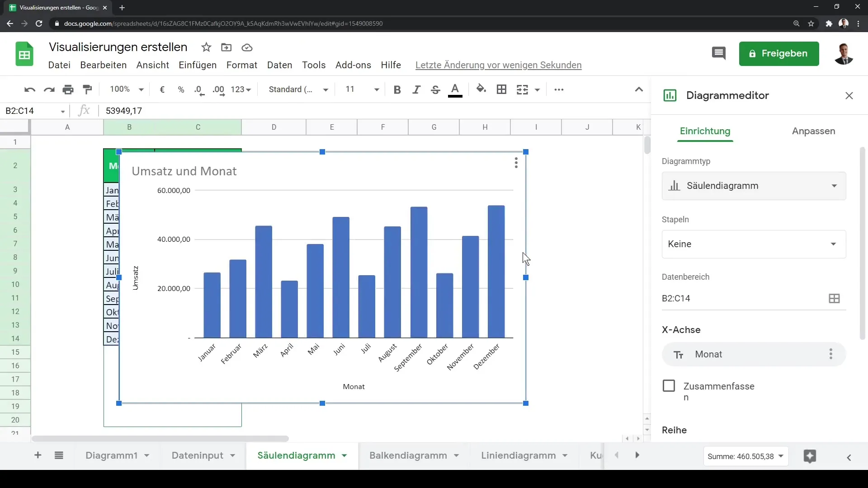Screen dimensions: 868x488
Task: Format as currency with euro icon
Action: coord(162,89)
